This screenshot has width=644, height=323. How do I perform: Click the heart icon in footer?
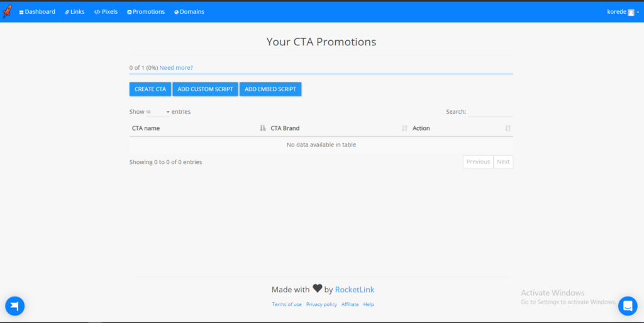[317, 288]
